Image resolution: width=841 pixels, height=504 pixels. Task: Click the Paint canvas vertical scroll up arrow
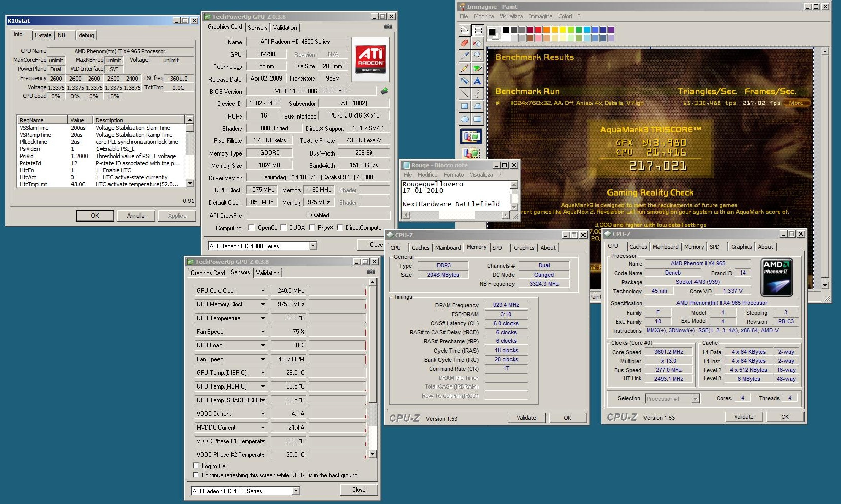click(x=825, y=51)
